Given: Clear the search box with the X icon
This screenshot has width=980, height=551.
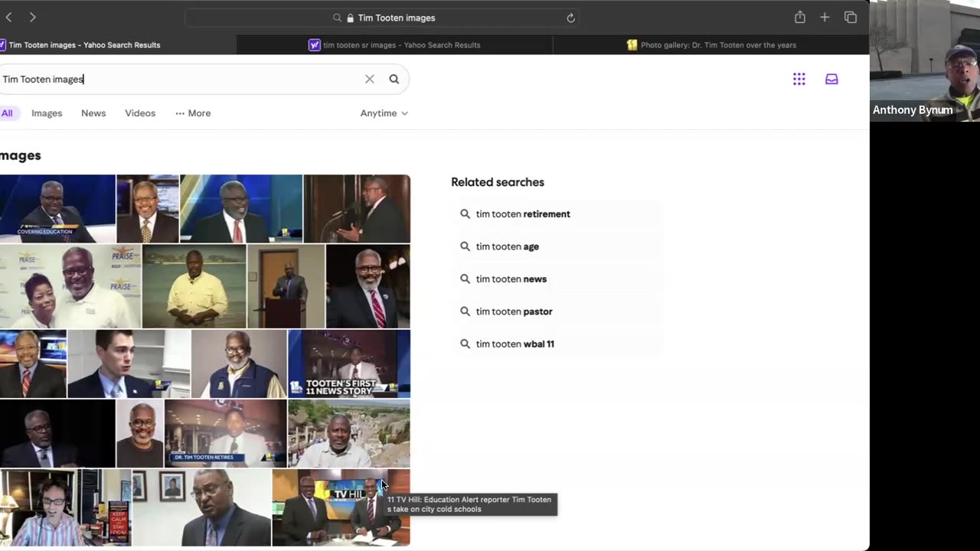Looking at the screenshot, I should tap(370, 79).
